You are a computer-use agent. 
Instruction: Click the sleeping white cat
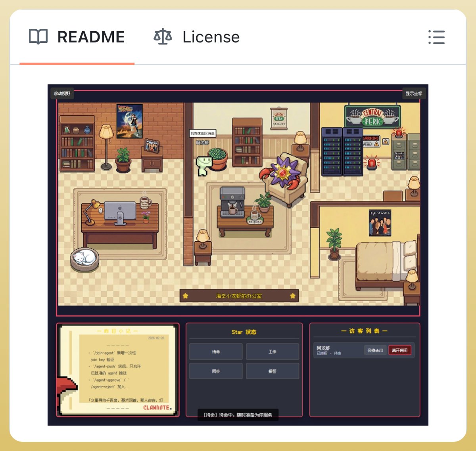(84, 259)
